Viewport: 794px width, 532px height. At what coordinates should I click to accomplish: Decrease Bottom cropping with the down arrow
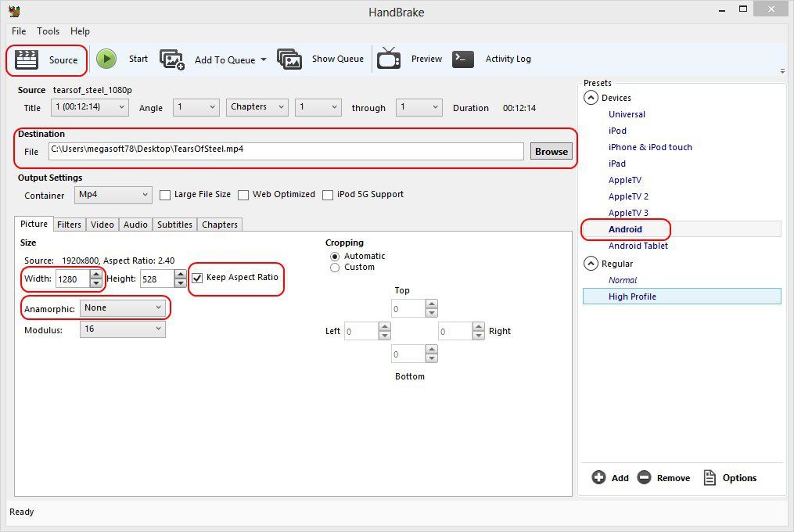pyautogui.click(x=432, y=358)
